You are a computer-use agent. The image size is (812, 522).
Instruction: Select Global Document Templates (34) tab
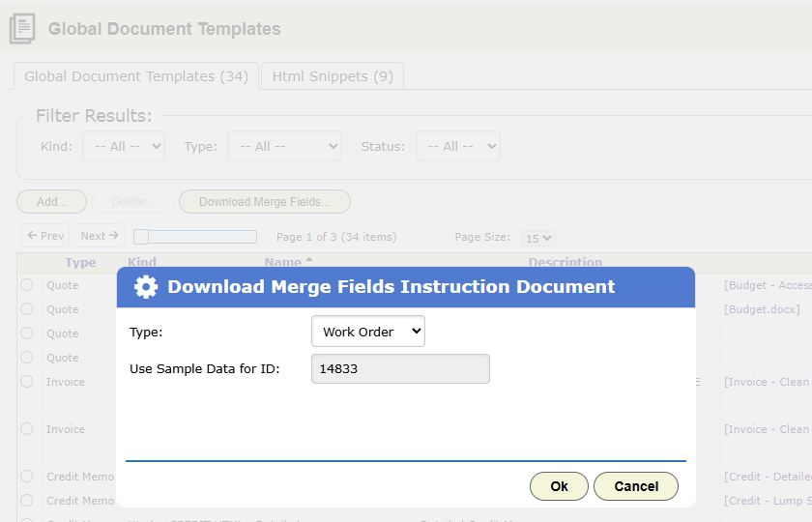pyautogui.click(x=136, y=76)
